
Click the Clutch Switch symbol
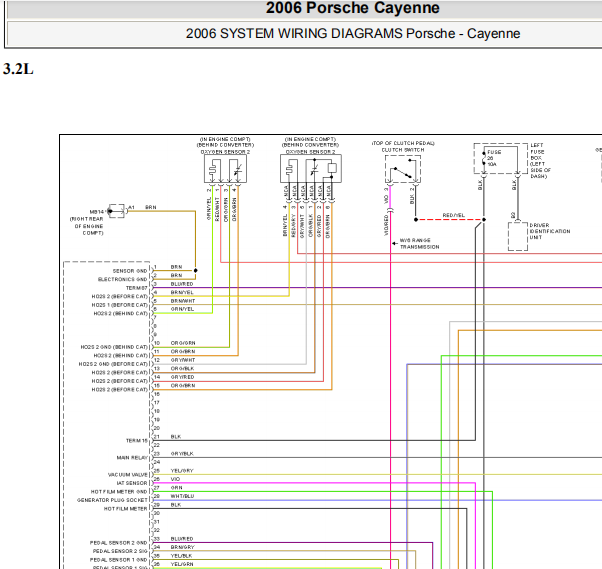[403, 169]
